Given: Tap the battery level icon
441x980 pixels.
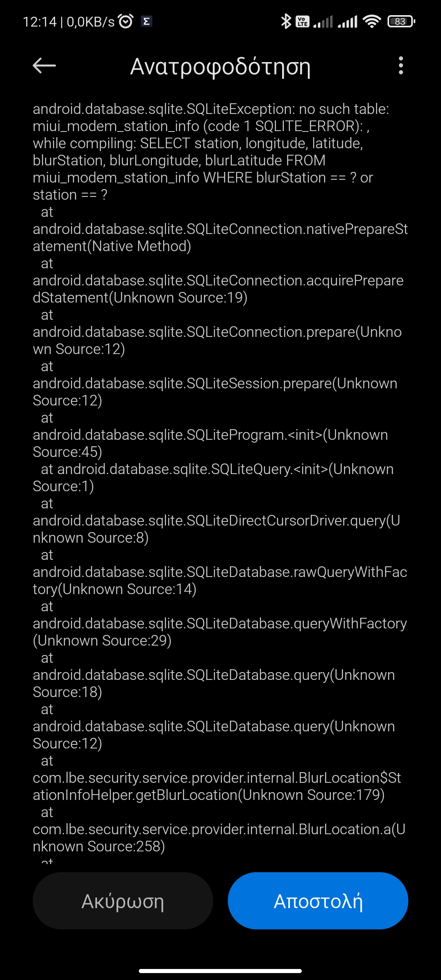Looking at the screenshot, I should click(x=401, y=21).
